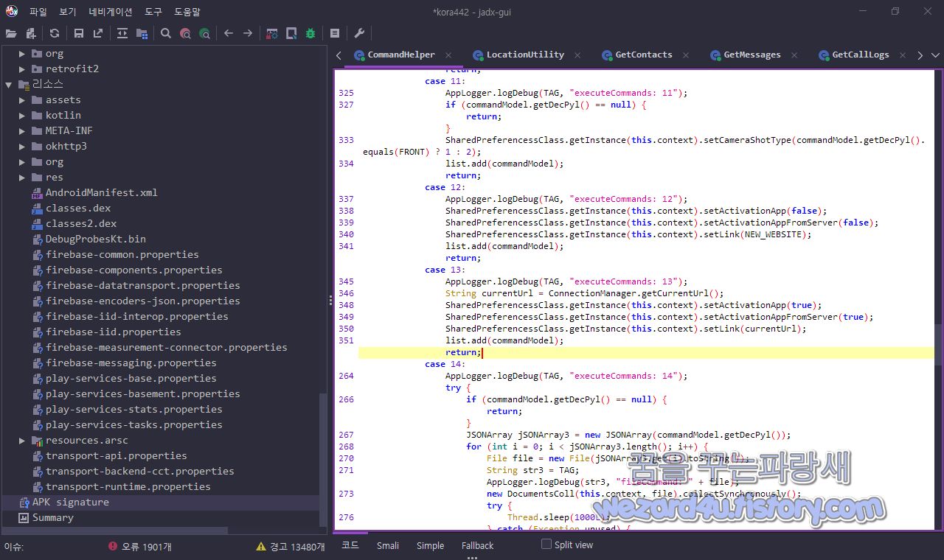Expand the assets folder
The width and height of the screenshot is (944, 560).
[22, 99]
